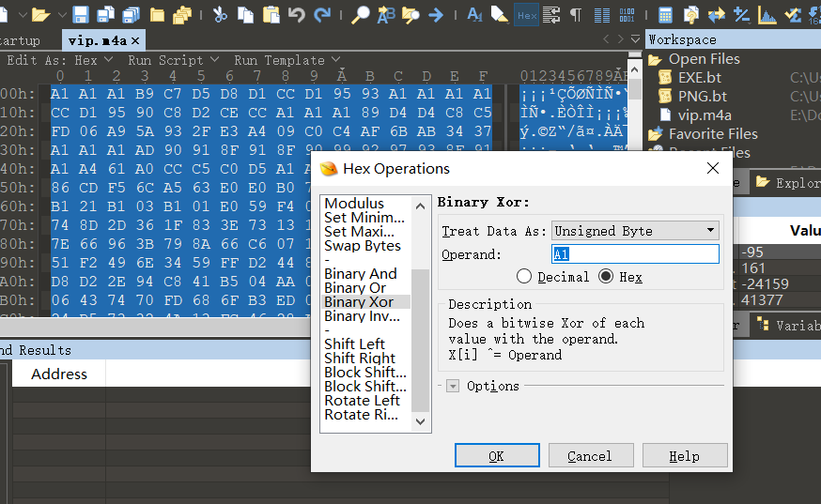This screenshot has height=504, width=821.
Task: Click the hex editor scrollbar up arrow
Action: [x=635, y=69]
